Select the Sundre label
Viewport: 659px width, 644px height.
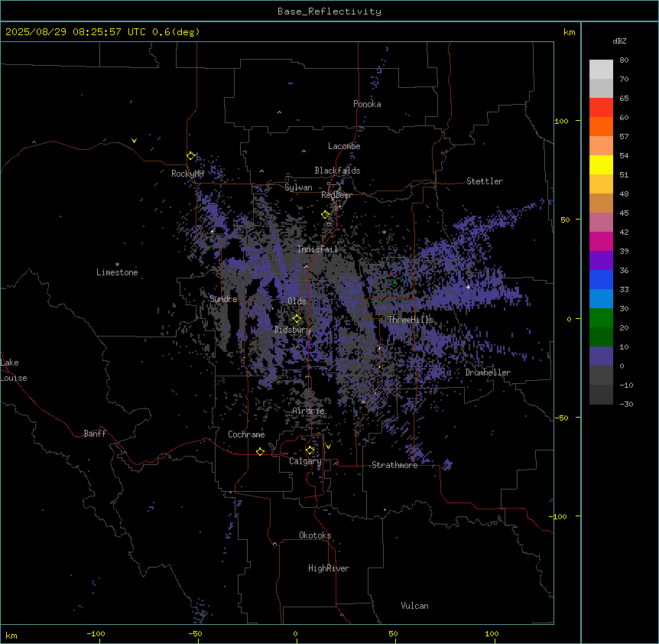click(223, 299)
